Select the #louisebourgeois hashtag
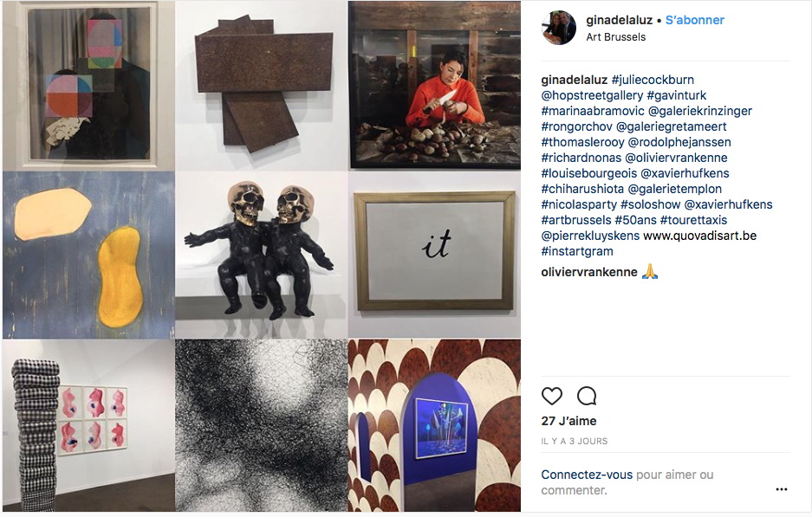812x517 pixels. click(x=588, y=173)
